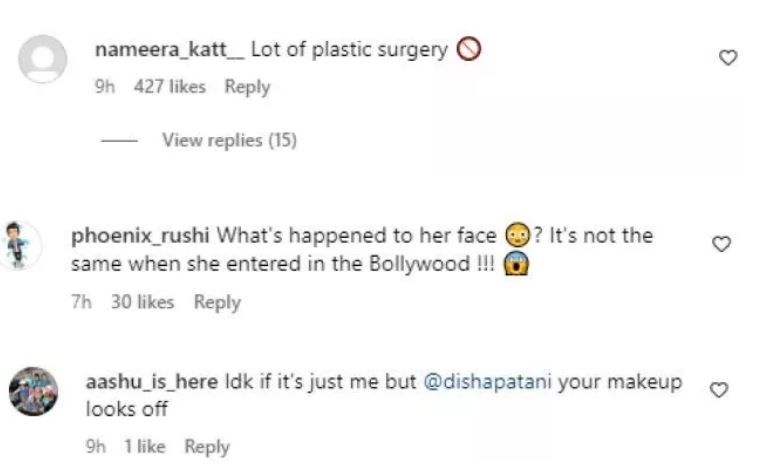Reply to nameera_katt__'s comment
Image resolution: width=757 pixels, height=469 pixels.
pos(247,87)
